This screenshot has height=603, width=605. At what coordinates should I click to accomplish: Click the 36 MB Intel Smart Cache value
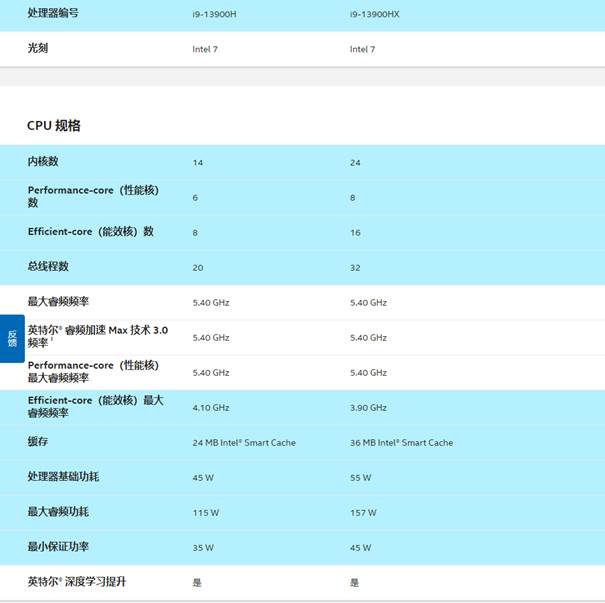pyautogui.click(x=401, y=442)
